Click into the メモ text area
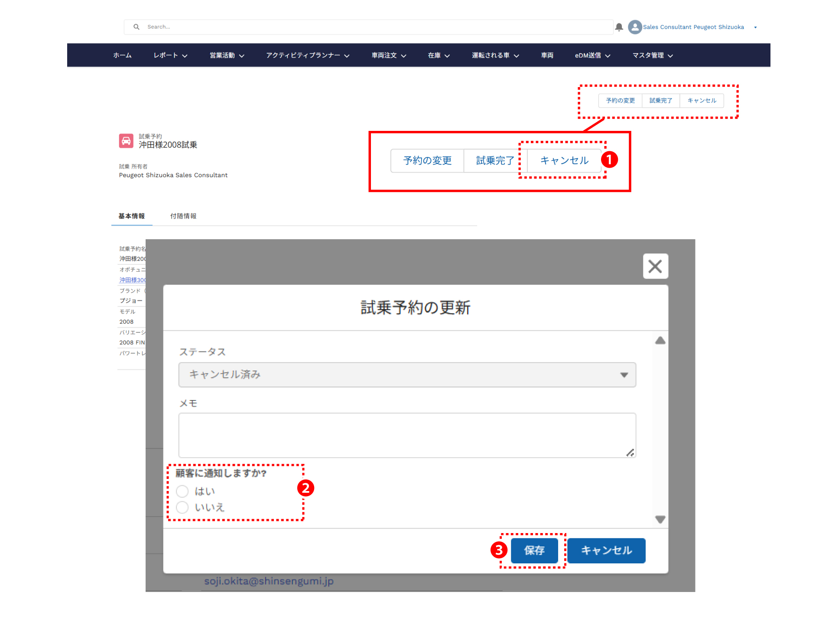The width and height of the screenshot is (832, 644). click(x=407, y=435)
